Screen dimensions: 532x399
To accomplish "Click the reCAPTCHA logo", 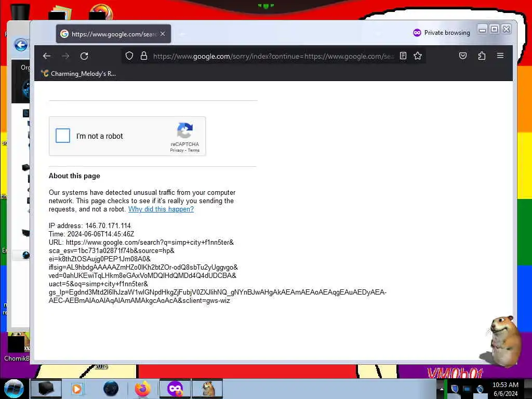I will pyautogui.click(x=185, y=130).
